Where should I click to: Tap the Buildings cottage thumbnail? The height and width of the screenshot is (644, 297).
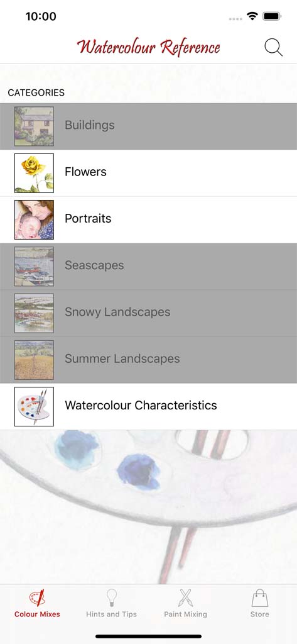[x=34, y=126]
